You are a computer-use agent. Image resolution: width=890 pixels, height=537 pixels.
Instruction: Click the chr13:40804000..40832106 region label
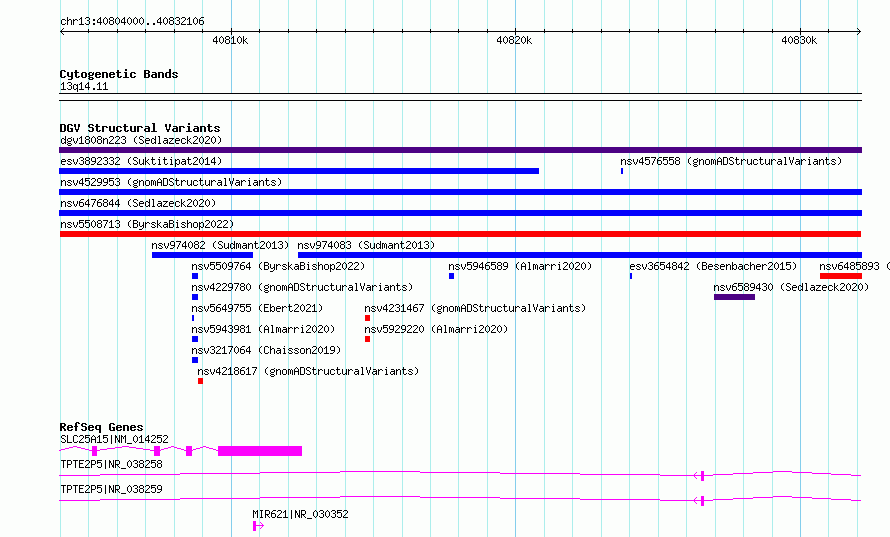pos(132,22)
